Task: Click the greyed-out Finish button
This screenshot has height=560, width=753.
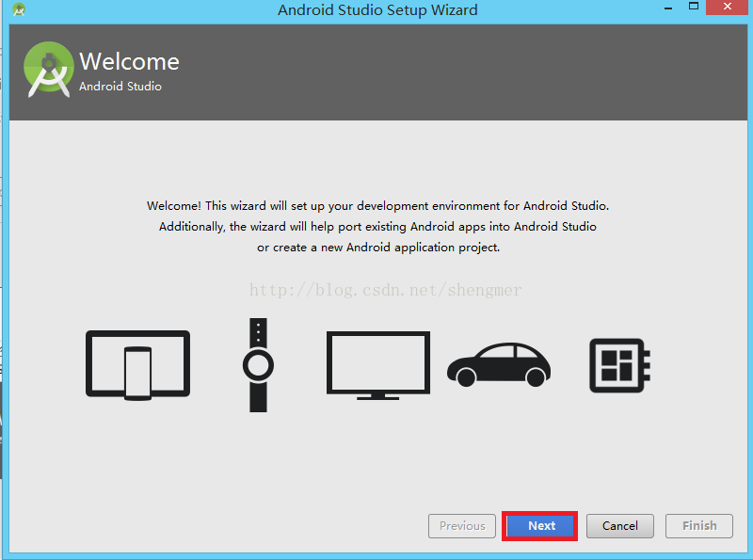Action: pyautogui.click(x=699, y=526)
